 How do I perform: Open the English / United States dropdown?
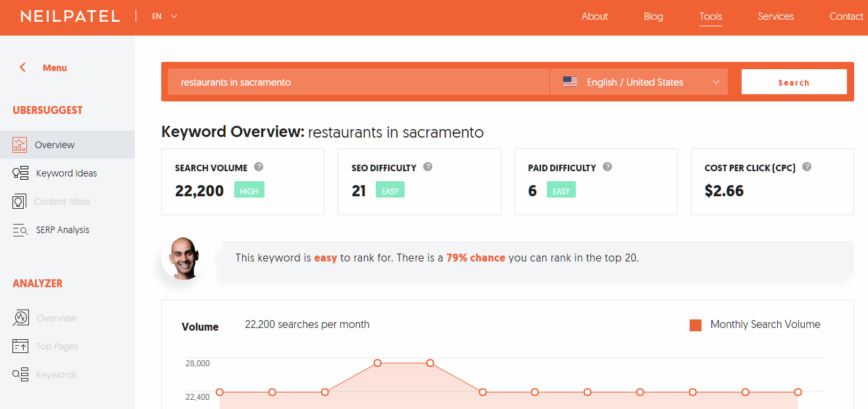[639, 82]
